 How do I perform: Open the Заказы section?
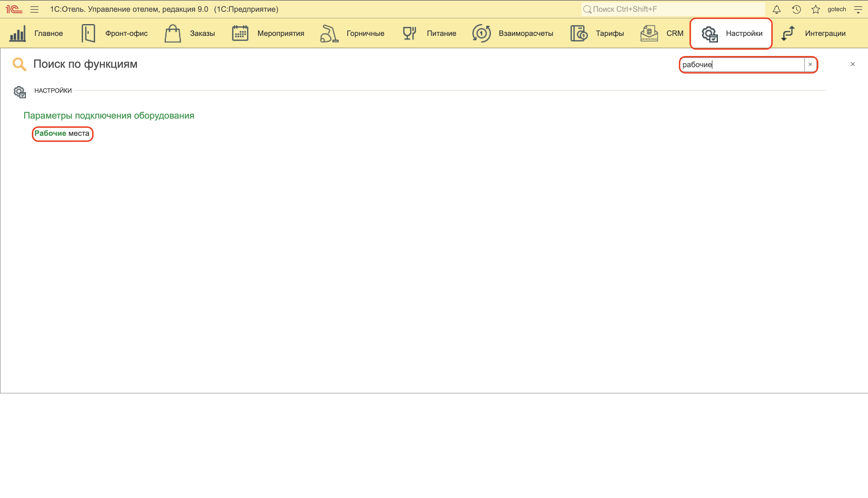click(202, 34)
